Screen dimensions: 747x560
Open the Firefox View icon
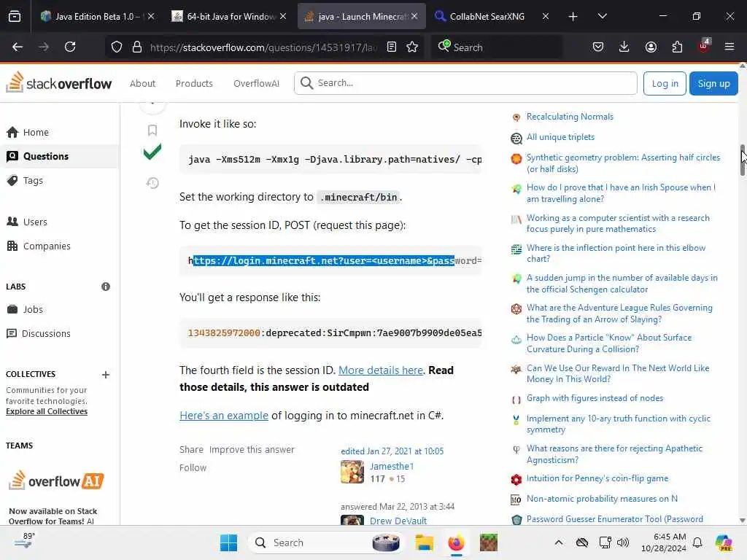(15, 16)
